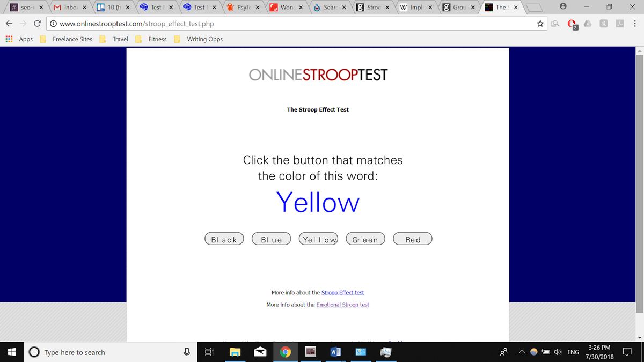This screenshot has width=644, height=362.
Task: Bookmark this page with the star
Action: tap(540, 24)
